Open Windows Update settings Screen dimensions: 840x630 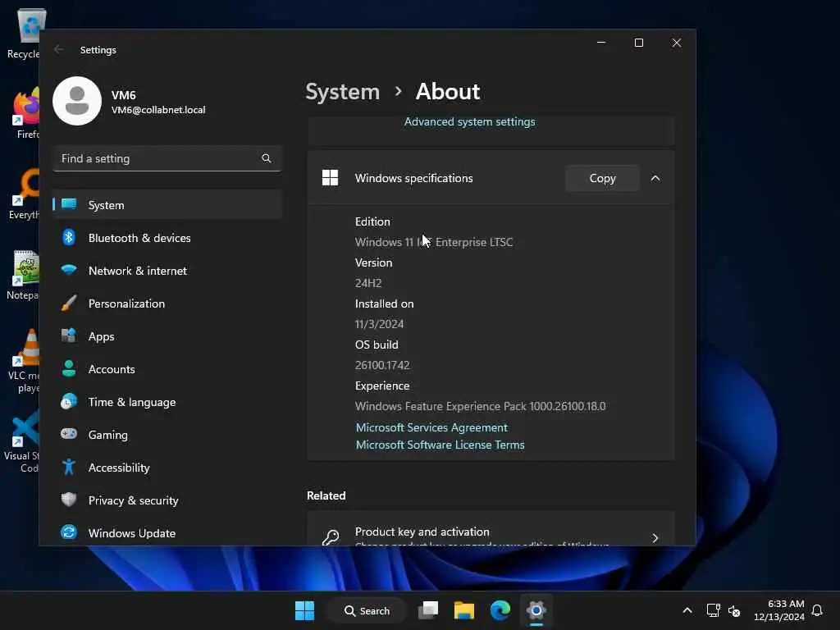(167, 533)
